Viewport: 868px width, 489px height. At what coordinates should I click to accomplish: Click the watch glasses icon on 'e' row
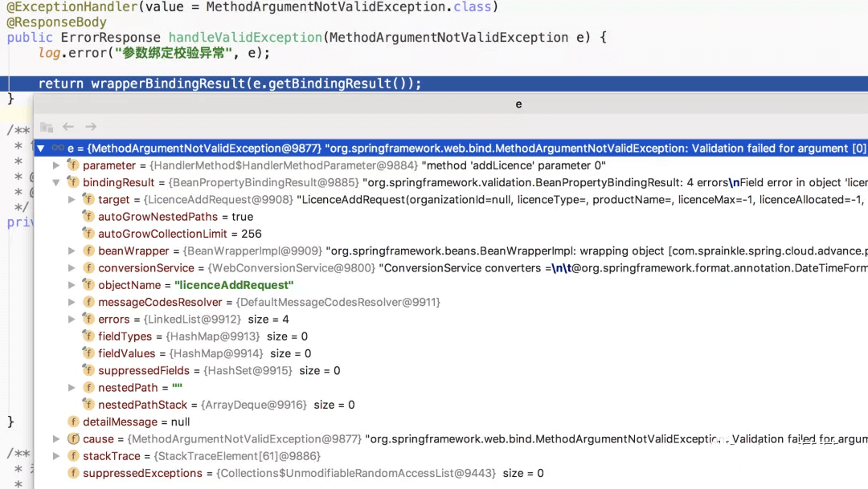pos(58,148)
